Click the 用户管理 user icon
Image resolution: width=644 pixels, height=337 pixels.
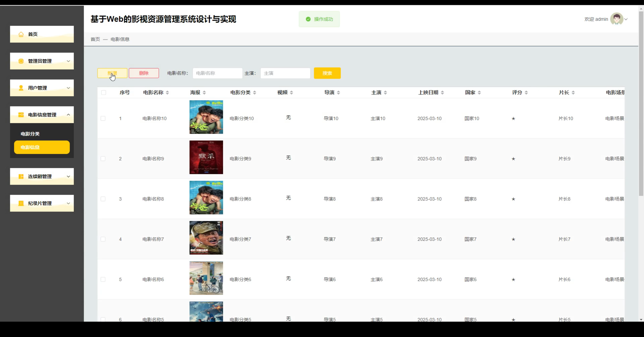point(21,88)
